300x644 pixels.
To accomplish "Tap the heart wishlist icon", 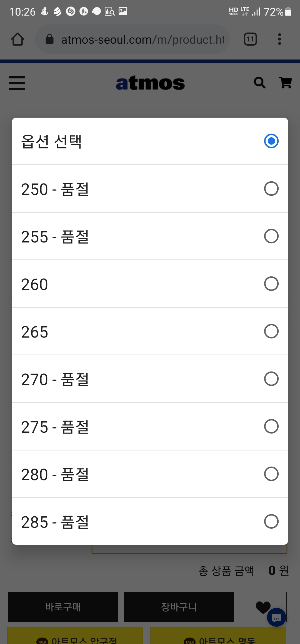I will [263, 607].
